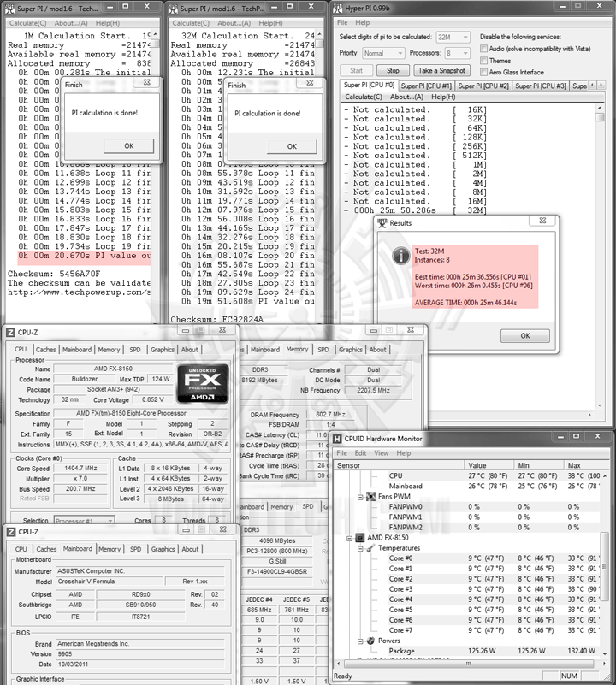Image resolution: width=616 pixels, height=685 pixels.
Task: Open the Priority Normal dropdown
Action: [383, 53]
